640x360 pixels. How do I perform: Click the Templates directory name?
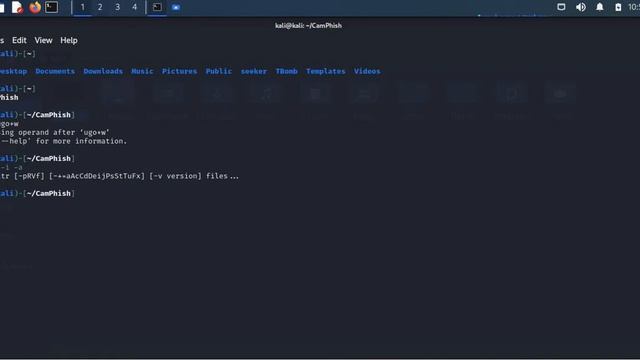[326, 71]
